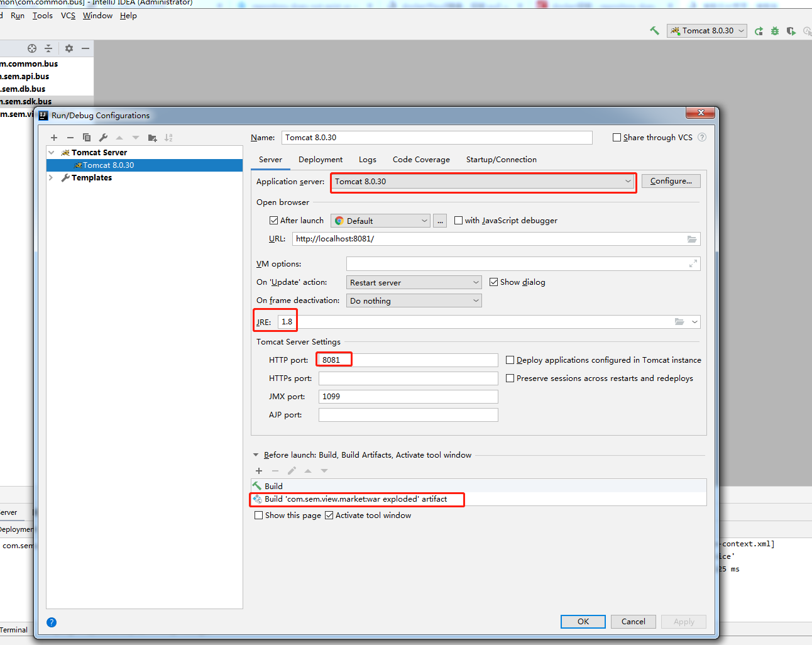Open the Help menu
The height and width of the screenshot is (645, 812).
click(128, 16)
